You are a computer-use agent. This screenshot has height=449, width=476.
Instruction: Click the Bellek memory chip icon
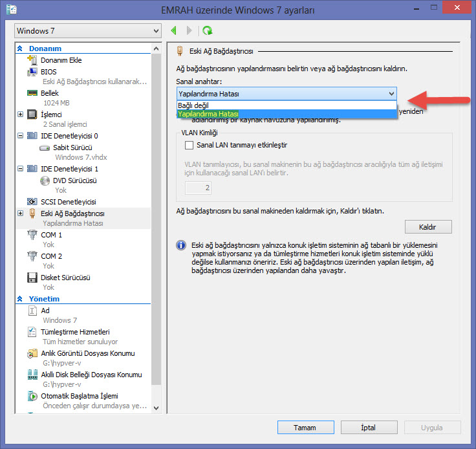point(32,93)
